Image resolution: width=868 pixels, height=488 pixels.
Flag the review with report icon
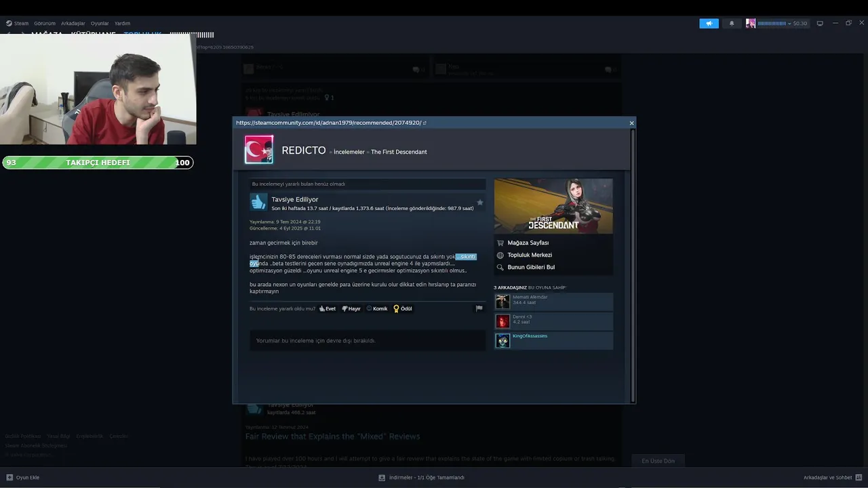click(x=479, y=308)
